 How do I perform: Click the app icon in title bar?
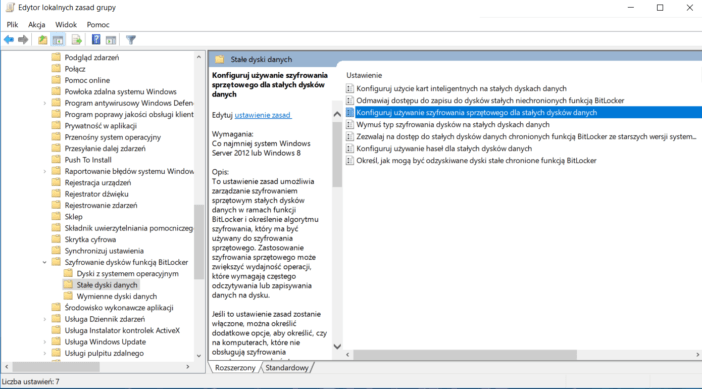point(10,8)
